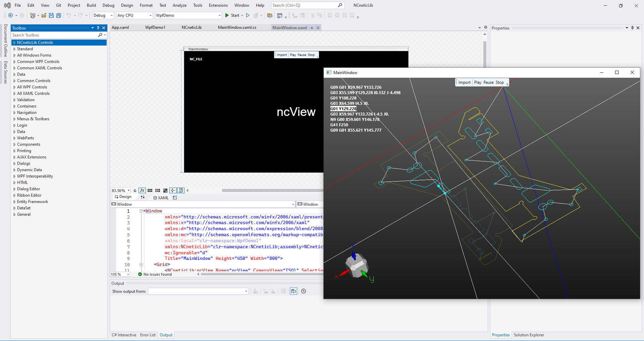644x341 pixels.
Task: Click the green check issues status icon
Action: 140,274
